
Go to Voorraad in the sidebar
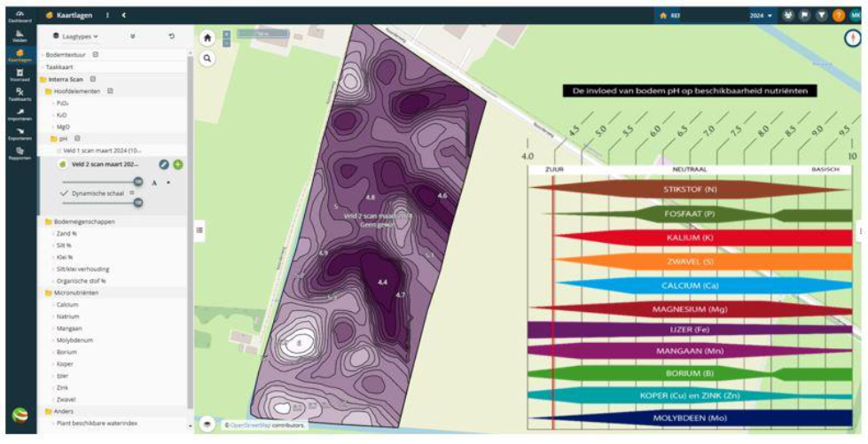(20, 75)
